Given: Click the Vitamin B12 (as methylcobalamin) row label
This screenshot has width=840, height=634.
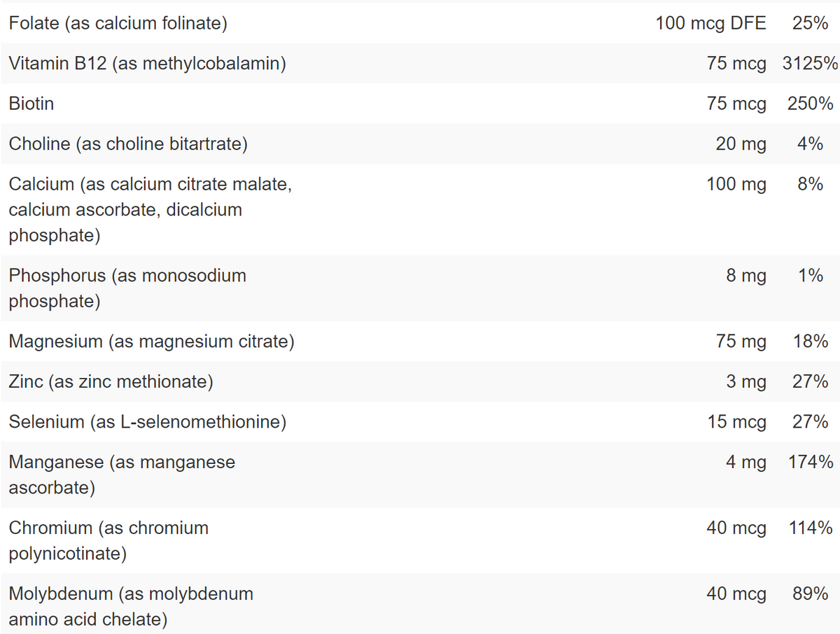Looking at the screenshot, I should click(x=147, y=64).
